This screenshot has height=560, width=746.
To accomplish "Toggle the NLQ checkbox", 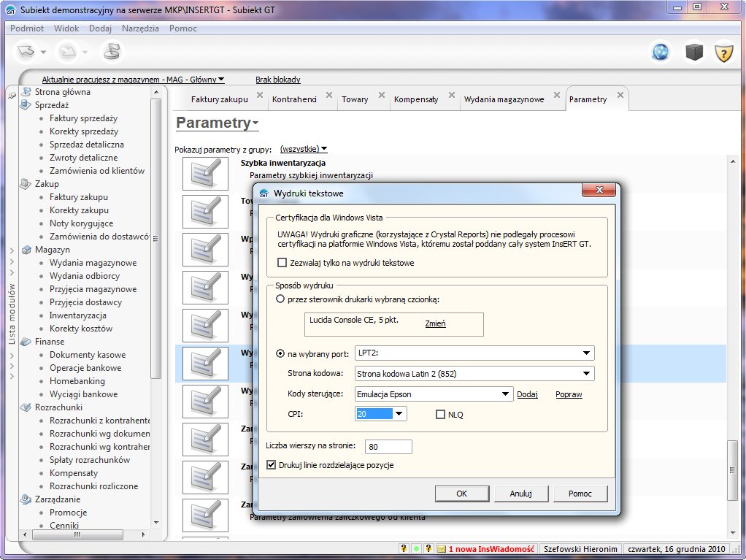I will click(x=440, y=415).
